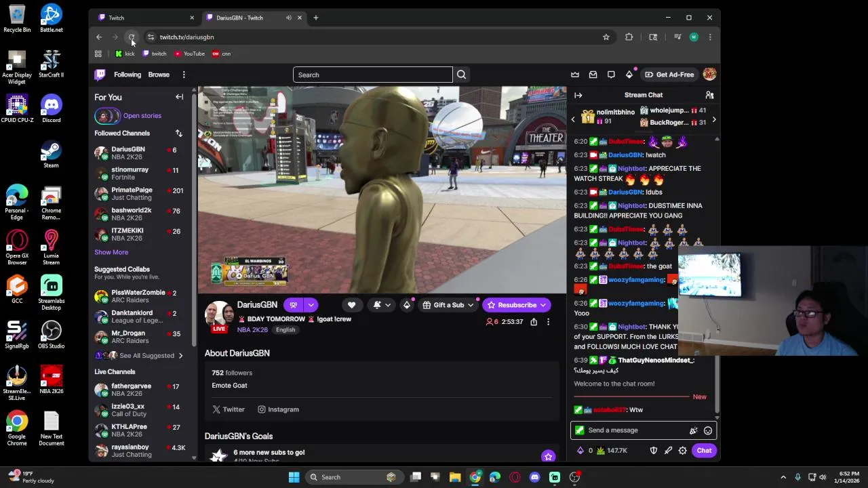This screenshot has height=488, width=868.
Task: Click English language tag
Action: coord(285,330)
